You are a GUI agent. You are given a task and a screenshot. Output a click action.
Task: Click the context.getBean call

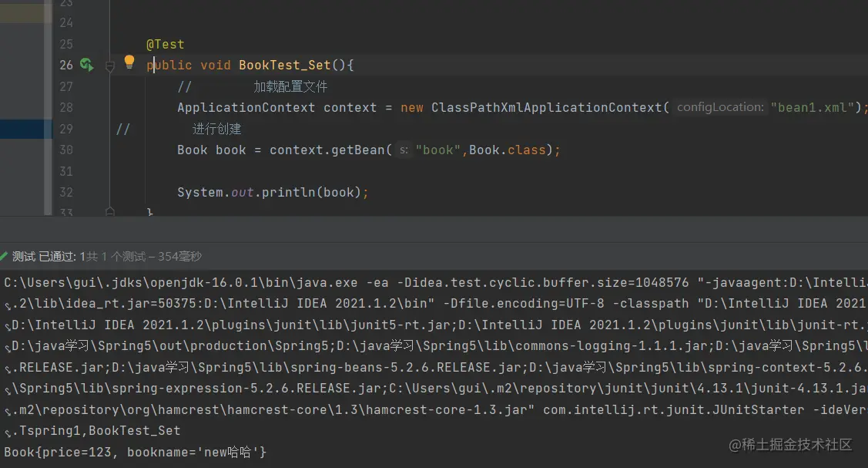click(327, 150)
